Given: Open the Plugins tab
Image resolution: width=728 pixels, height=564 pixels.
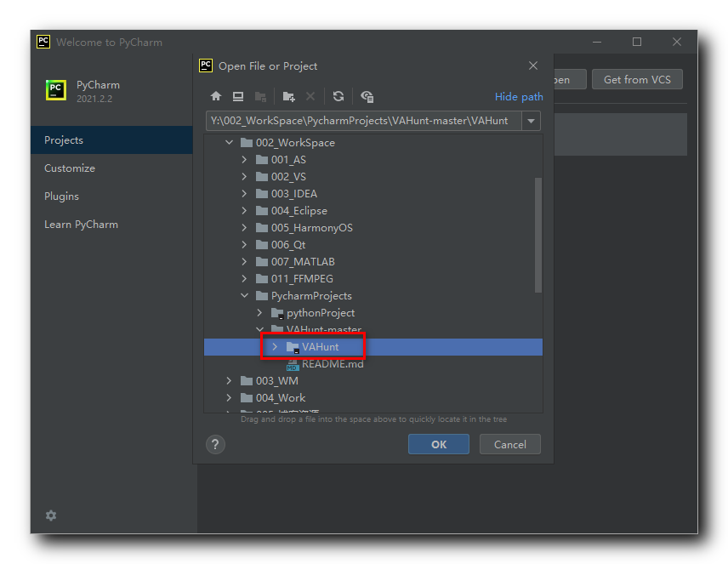Looking at the screenshot, I should point(111,196).
